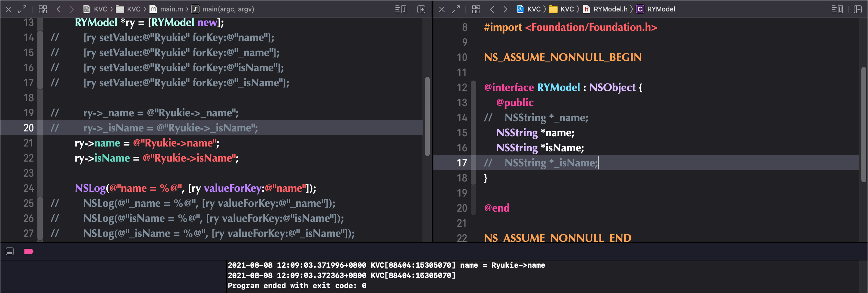Click the left editor vertical scrollbar
The image size is (868, 293).
[x=427, y=116]
